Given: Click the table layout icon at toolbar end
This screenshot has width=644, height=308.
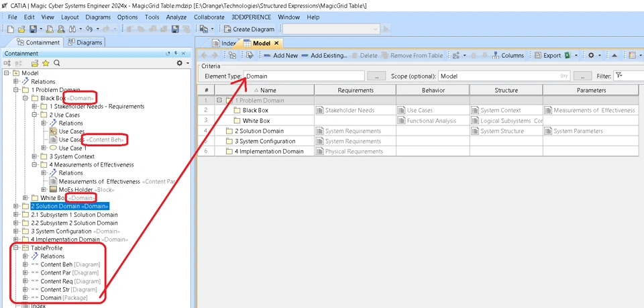Looking at the screenshot, I should [x=632, y=56].
